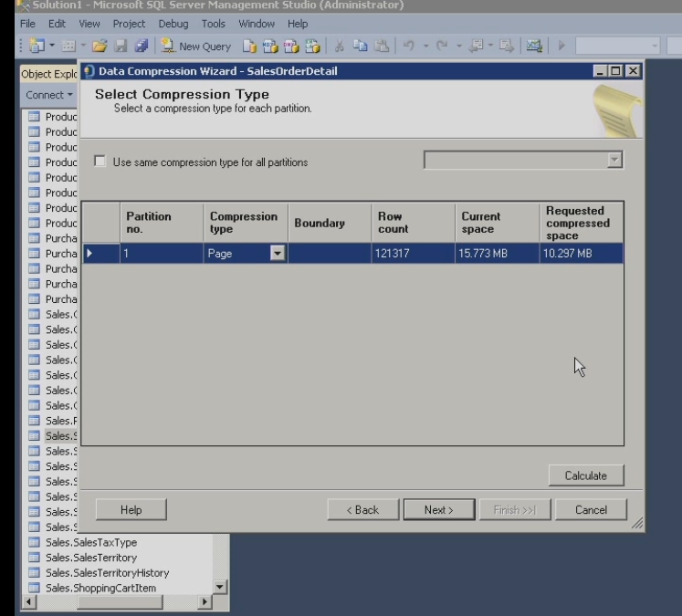Click the Database Engine Query icon
Screen dimensions: 682x616
coord(249,46)
